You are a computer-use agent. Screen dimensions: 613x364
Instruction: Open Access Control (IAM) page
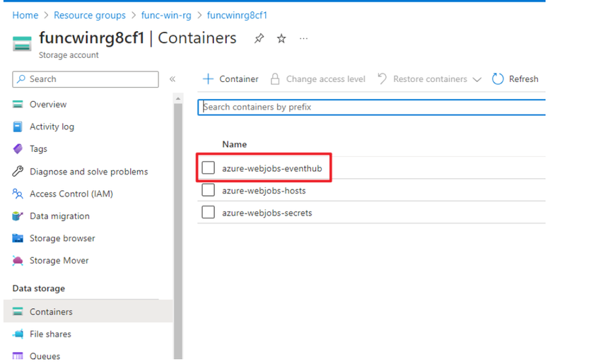(71, 194)
